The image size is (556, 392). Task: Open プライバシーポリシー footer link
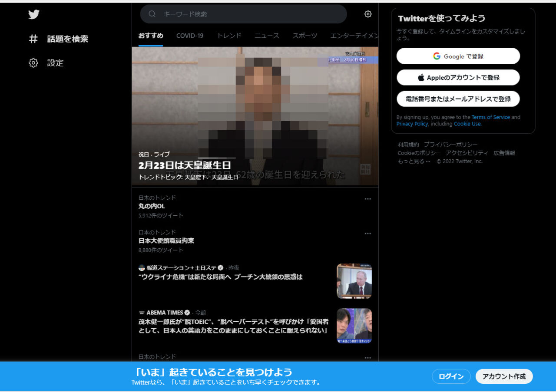tap(451, 145)
